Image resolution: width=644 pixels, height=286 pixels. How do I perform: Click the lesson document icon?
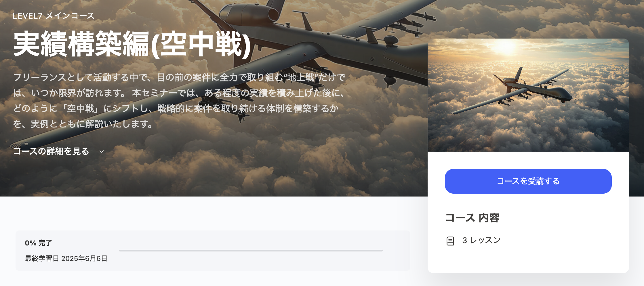tap(450, 241)
